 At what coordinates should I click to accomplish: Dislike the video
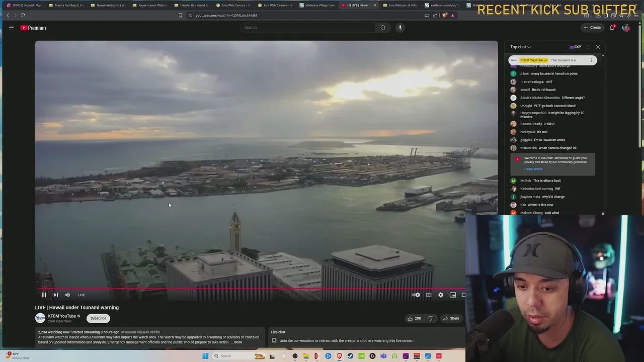[431, 318]
